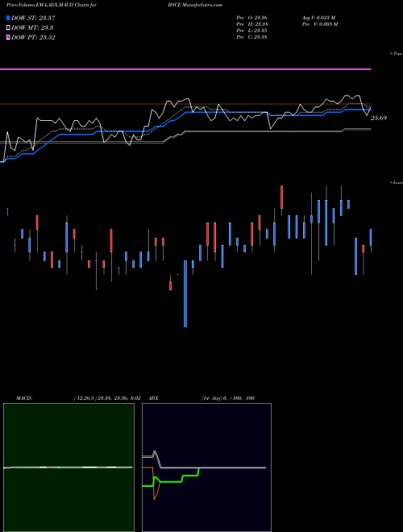Image resolution: width=403 pixels, height=532 pixels.
Task: Click the ADX panel heading label
Action: click(153, 398)
